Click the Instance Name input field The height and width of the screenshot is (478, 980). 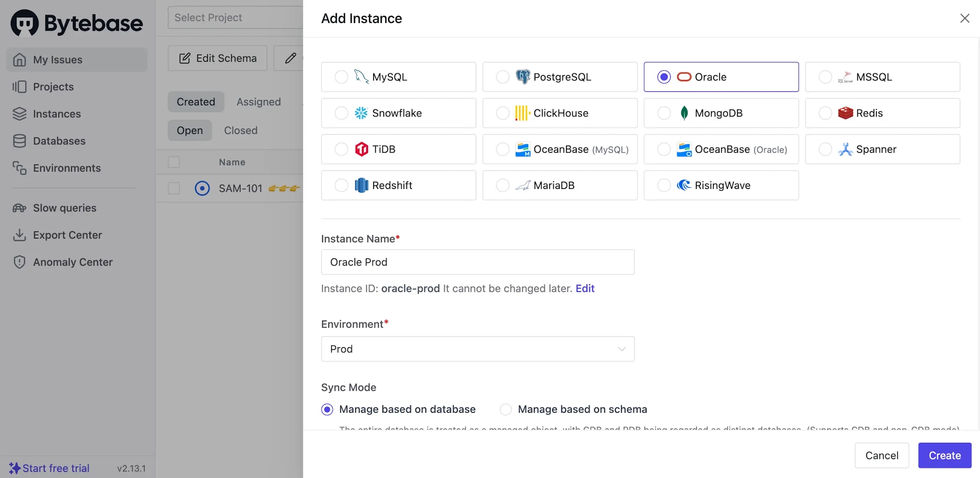(478, 262)
